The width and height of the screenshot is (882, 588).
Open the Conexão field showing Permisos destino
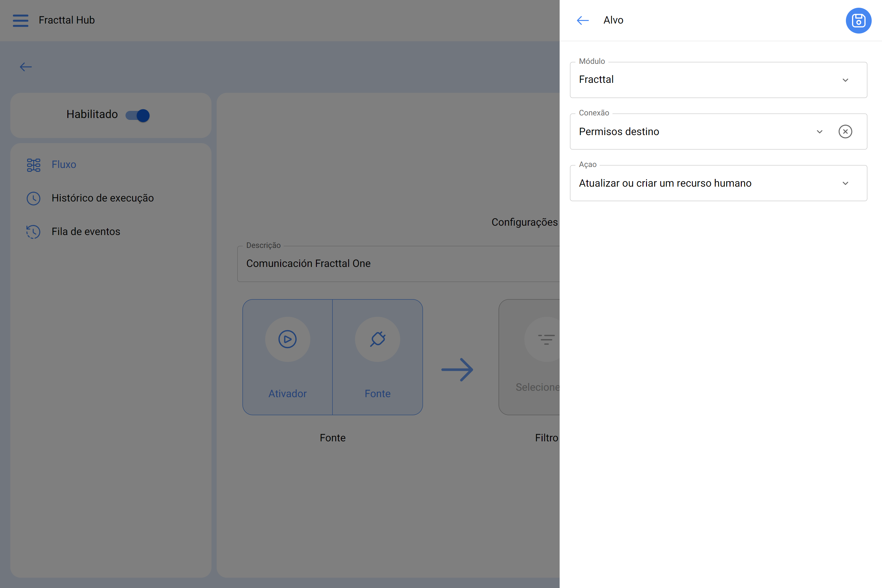[718, 132]
